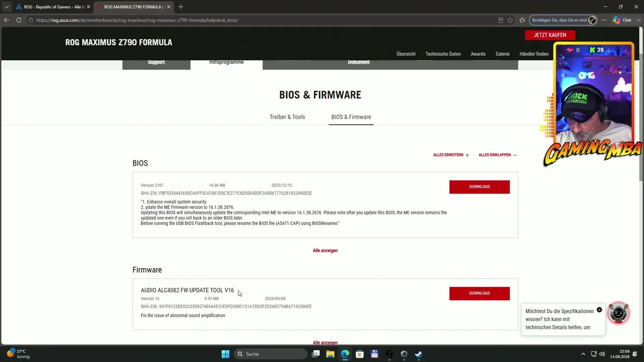
Task: Open the browser three-dot settings menu
Action: [604, 20]
